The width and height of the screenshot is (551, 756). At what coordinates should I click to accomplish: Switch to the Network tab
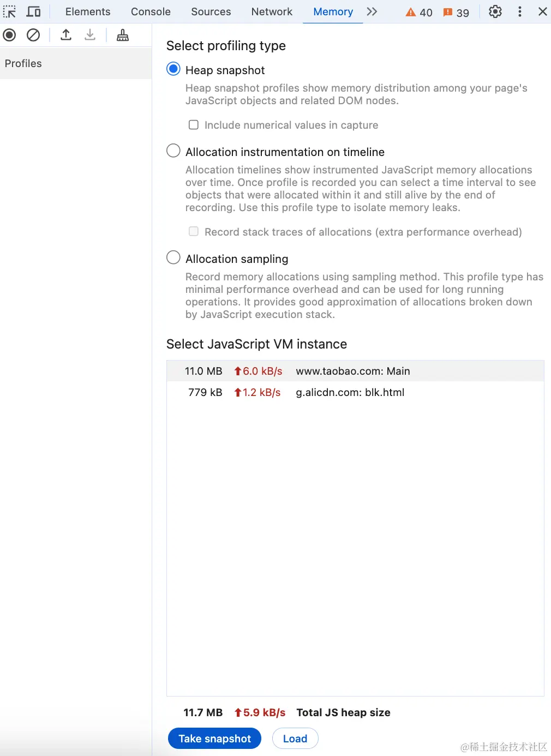pos(272,11)
